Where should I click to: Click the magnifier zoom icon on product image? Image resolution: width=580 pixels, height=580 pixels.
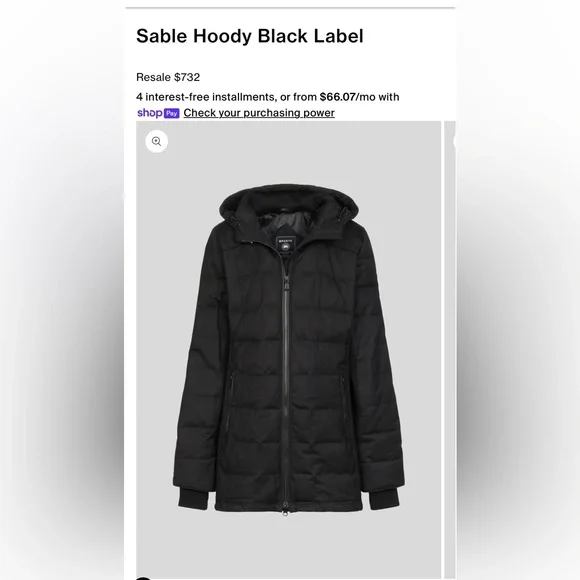(156, 141)
